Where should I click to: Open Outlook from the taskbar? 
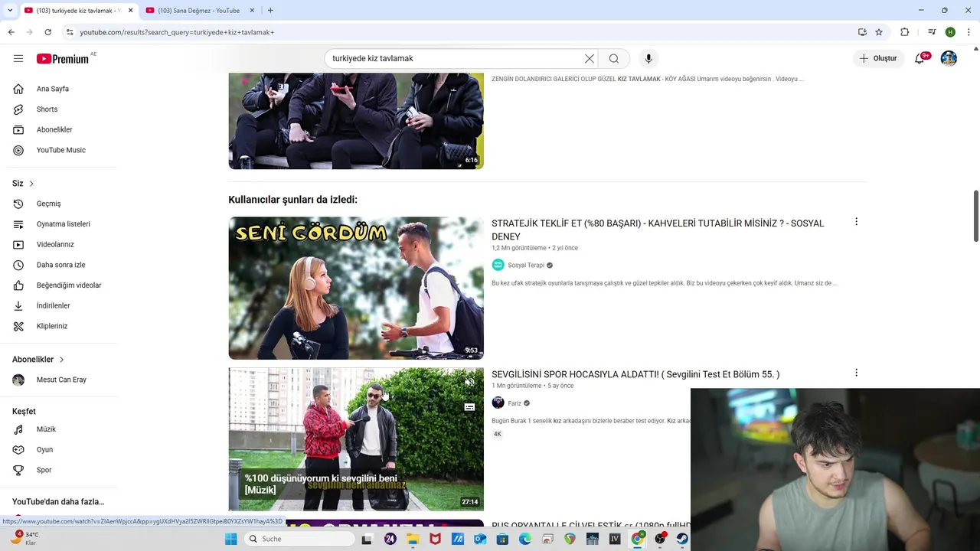(x=480, y=539)
